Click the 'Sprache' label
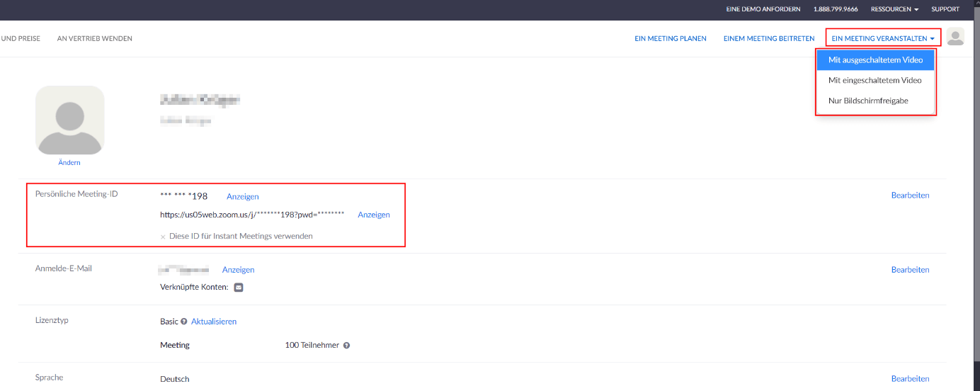The height and width of the screenshot is (391, 980). [50, 378]
